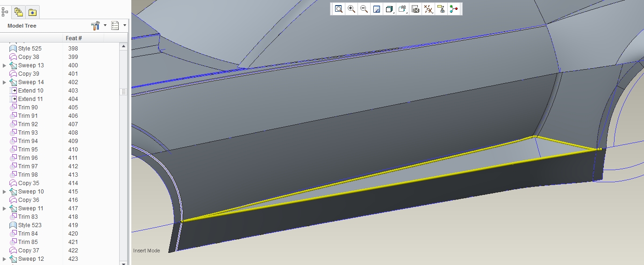
Task: Expand the Sweep 13 feature
Action: click(5, 65)
